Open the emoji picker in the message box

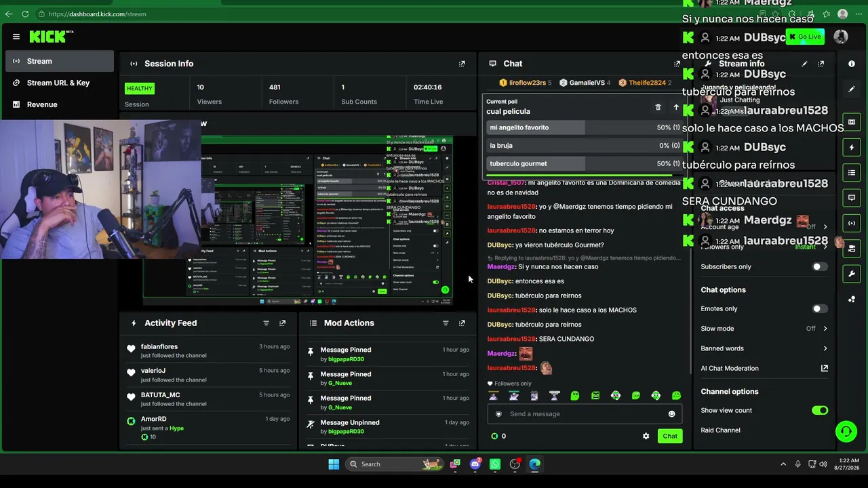pyautogui.click(x=672, y=414)
